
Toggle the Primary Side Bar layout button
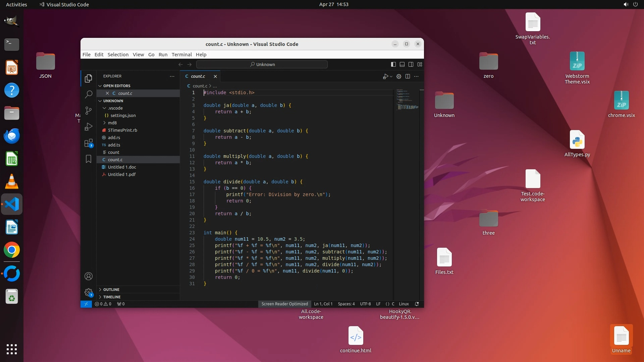[x=393, y=64]
